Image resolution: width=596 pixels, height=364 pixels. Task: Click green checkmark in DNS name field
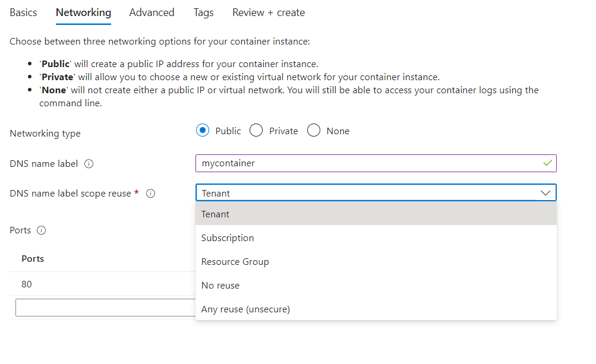547,163
